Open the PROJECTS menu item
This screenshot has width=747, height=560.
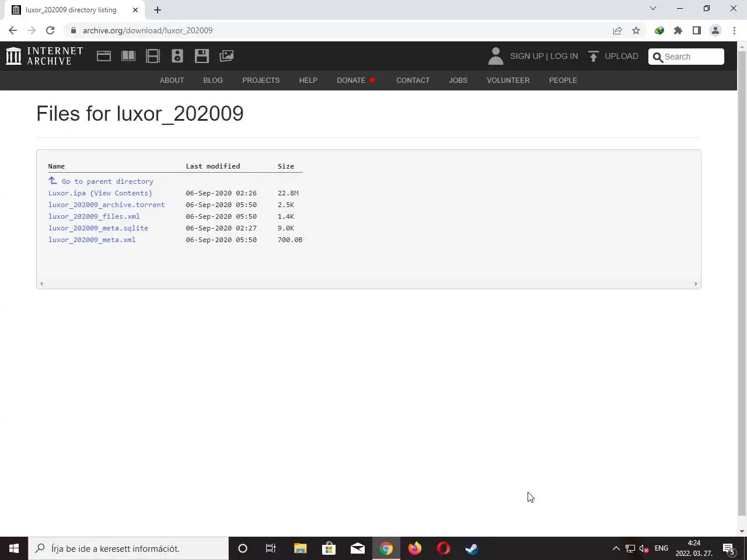[x=261, y=80]
